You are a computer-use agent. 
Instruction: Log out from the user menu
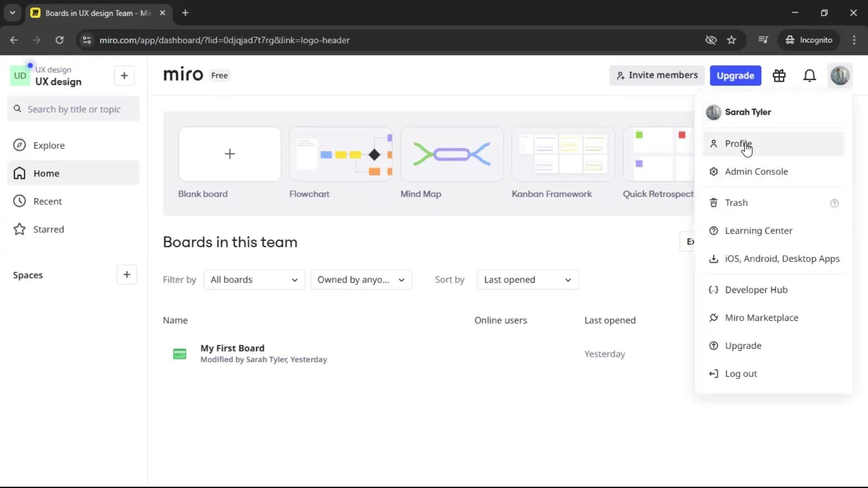(773, 374)
